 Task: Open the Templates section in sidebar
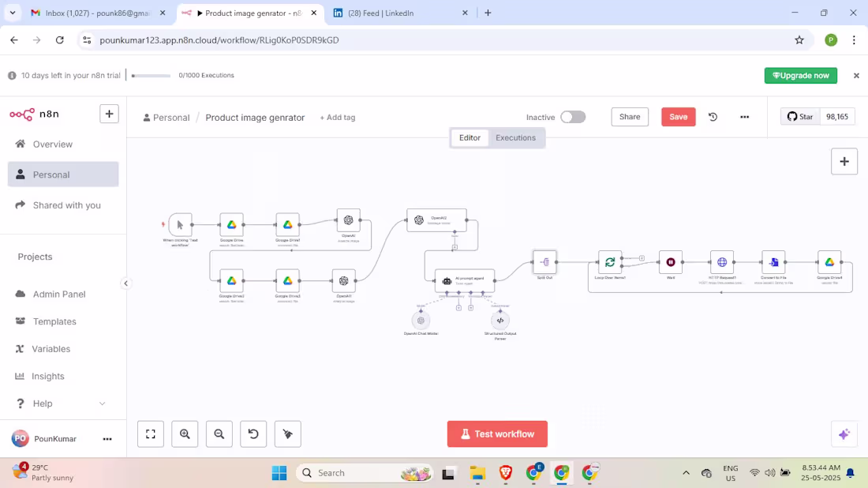click(55, 321)
